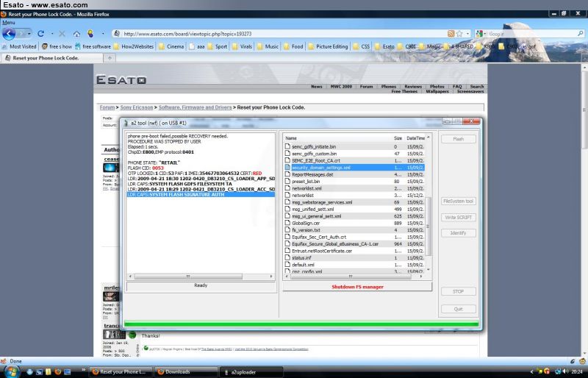Focus the Google search box
588x378 pixels.
pos(531,34)
